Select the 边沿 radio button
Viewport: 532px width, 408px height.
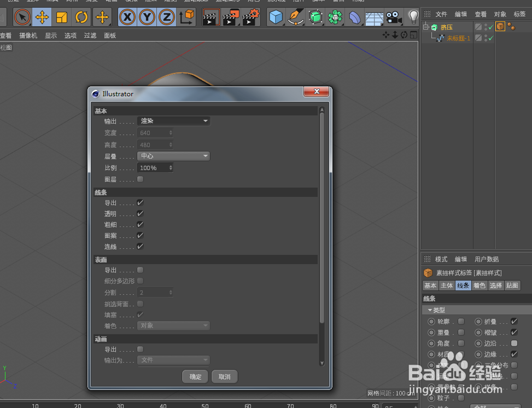(478, 343)
